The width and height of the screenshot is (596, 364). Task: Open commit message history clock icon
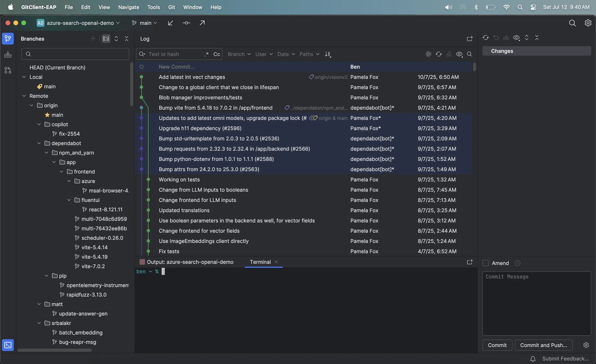point(518,263)
